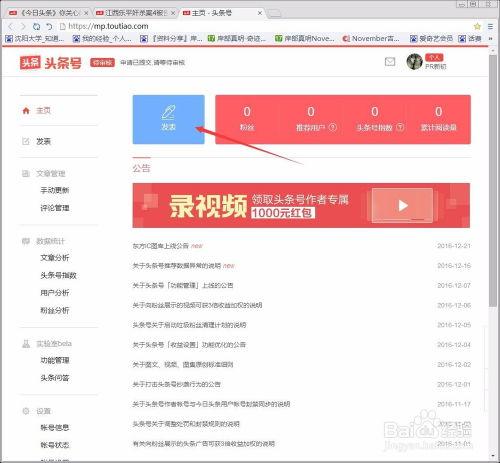Open 粉丝分析 in the sidebar
The height and width of the screenshot is (463, 500).
55,310
